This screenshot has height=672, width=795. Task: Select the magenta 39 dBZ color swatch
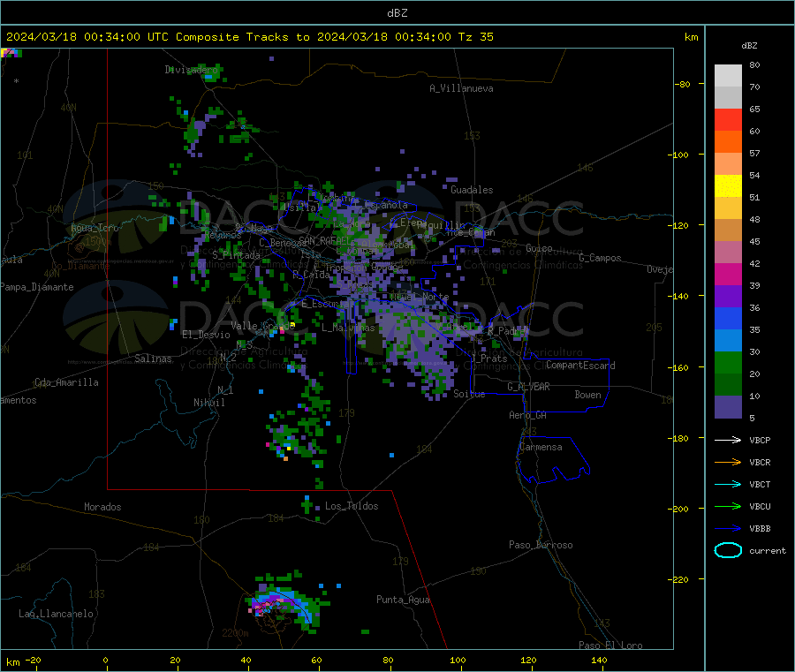(728, 274)
